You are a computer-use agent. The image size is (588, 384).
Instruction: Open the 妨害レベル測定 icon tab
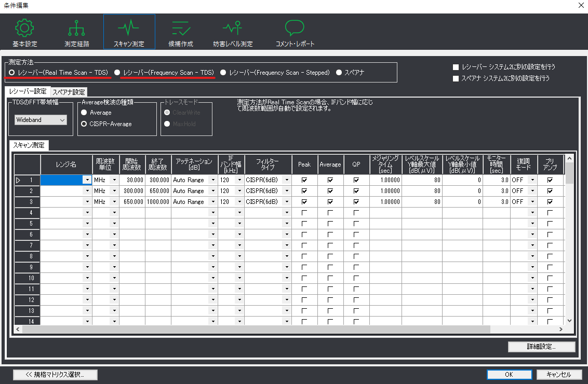(x=233, y=33)
